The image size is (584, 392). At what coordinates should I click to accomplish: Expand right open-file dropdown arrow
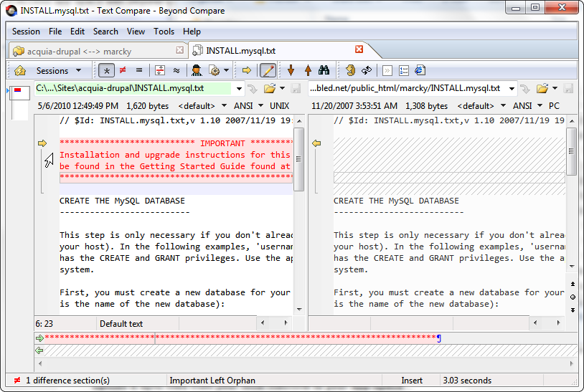(x=555, y=89)
